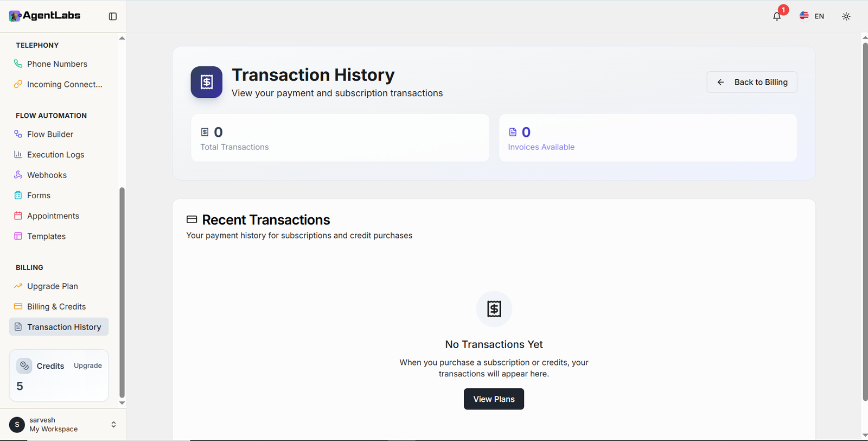Click the Credits coins icon

click(24, 366)
